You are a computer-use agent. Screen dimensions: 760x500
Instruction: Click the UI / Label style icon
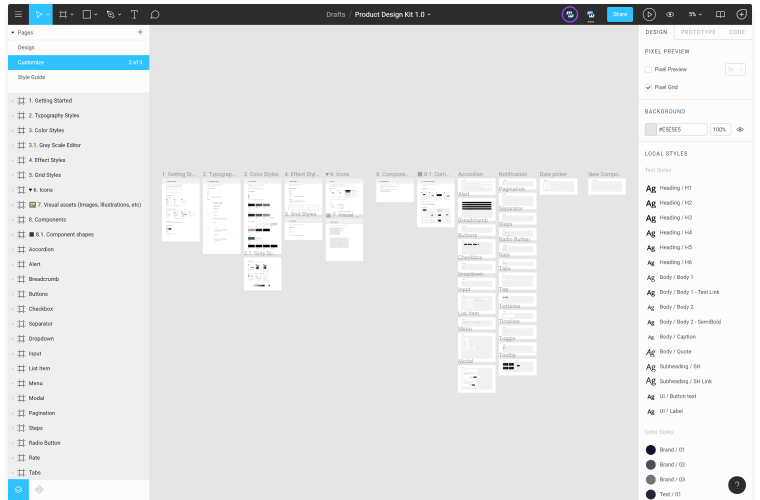tap(650, 411)
